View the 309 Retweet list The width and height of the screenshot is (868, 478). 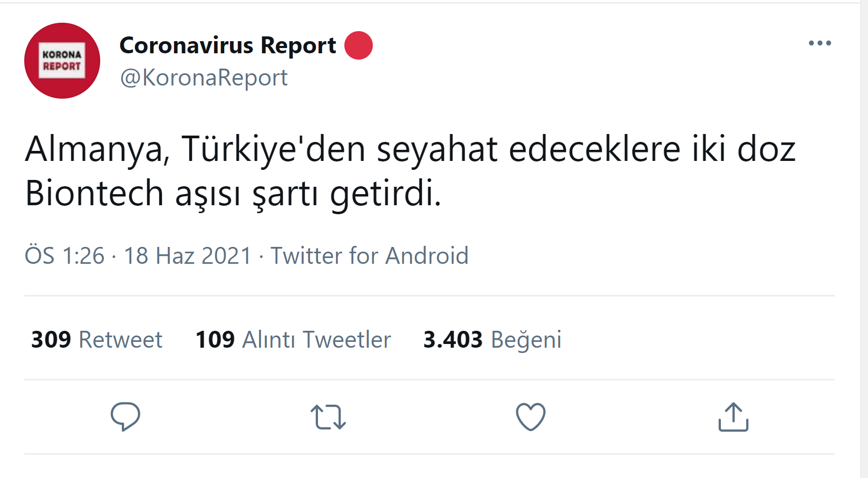97,339
